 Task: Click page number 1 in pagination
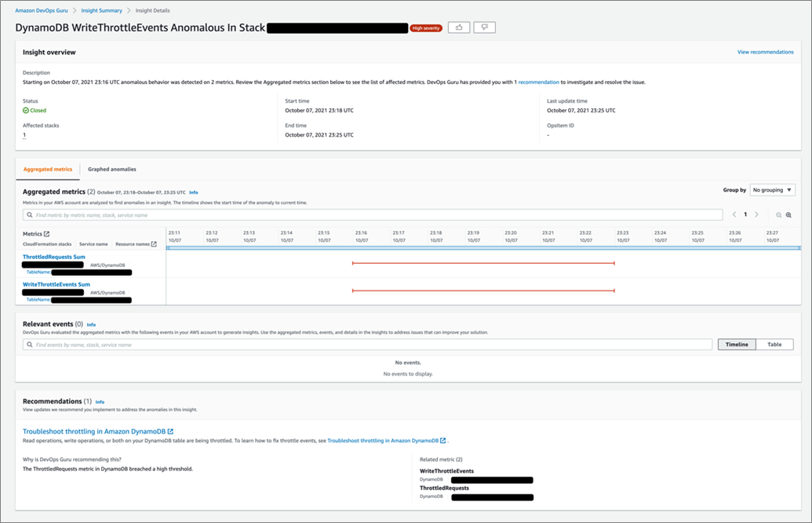point(745,214)
